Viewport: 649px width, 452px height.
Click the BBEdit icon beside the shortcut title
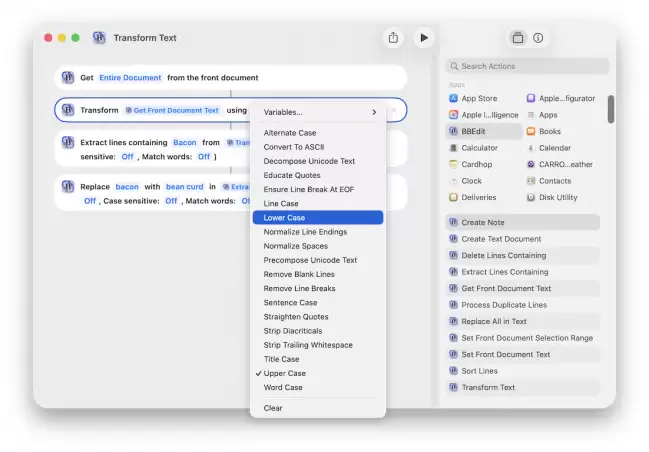(99, 38)
